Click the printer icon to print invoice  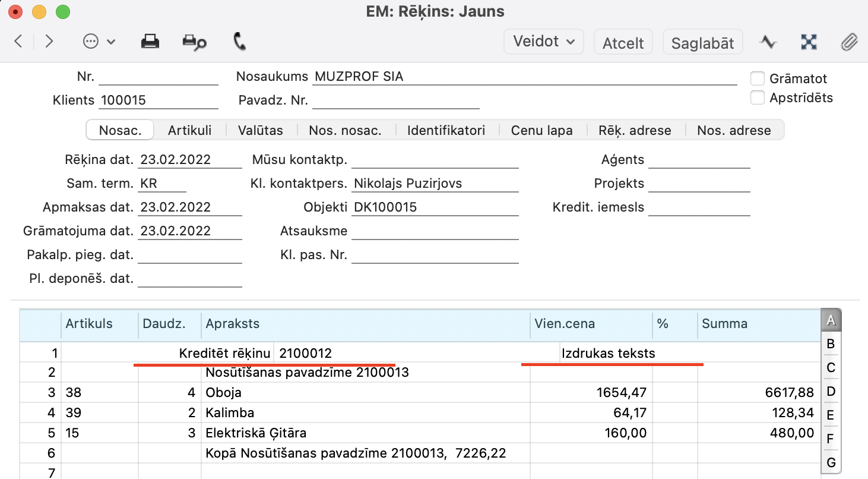(150, 42)
